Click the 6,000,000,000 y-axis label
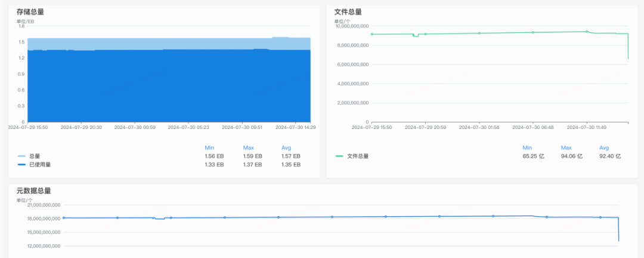Viewport: 644px width, 258px height. click(x=353, y=64)
